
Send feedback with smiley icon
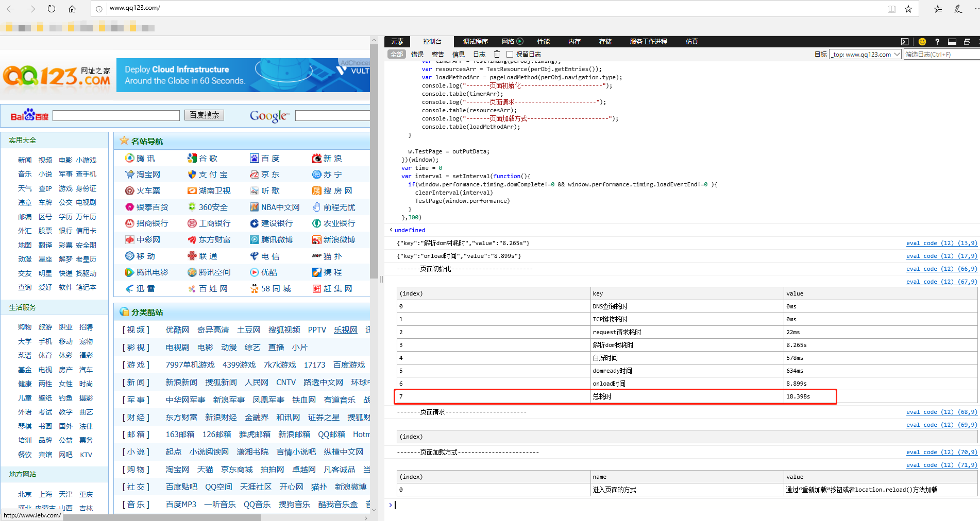tap(922, 42)
